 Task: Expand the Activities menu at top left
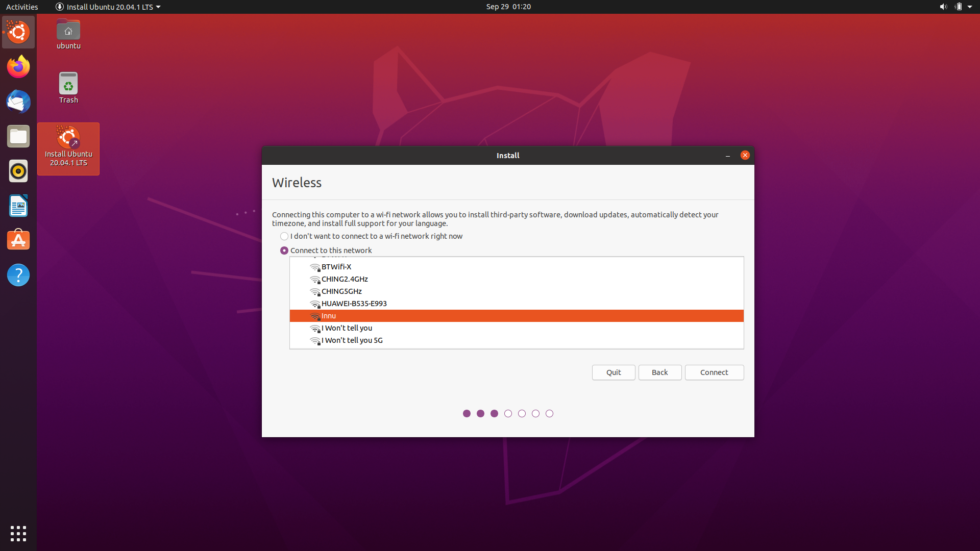pyautogui.click(x=23, y=7)
